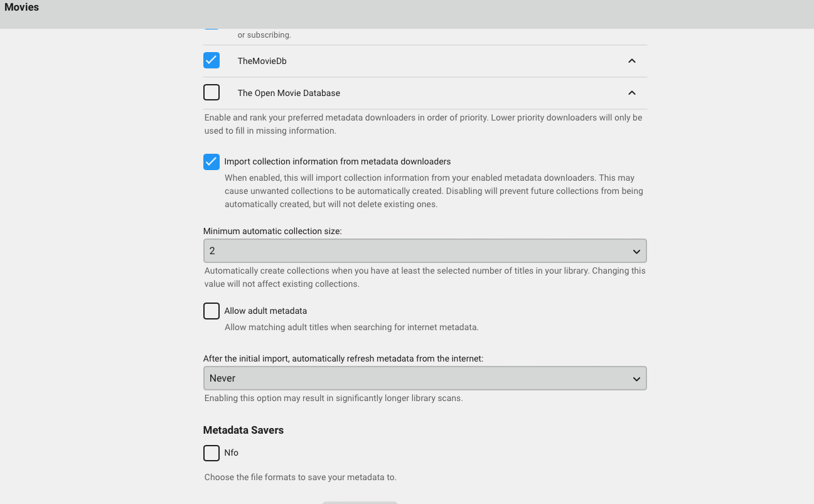This screenshot has height=504, width=814.
Task: Click the Minimum automatic collection size label
Action: tap(272, 231)
